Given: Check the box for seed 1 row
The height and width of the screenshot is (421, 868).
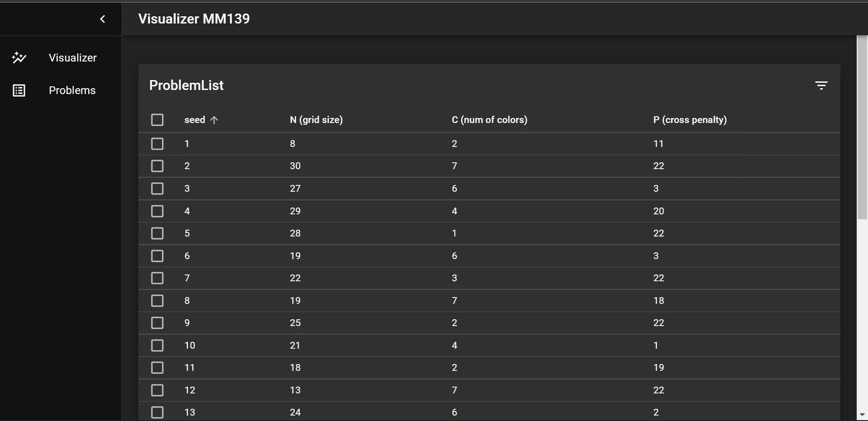Looking at the screenshot, I should pyautogui.click(x=157, y=144).
